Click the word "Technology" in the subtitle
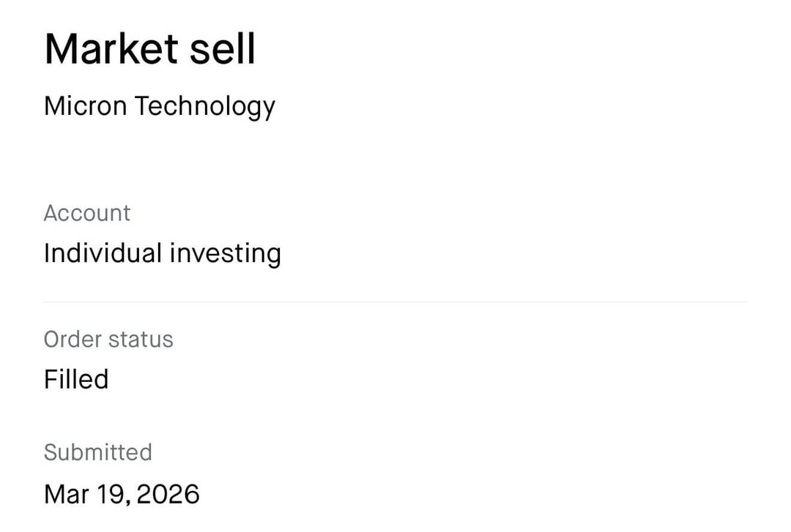791x532 pixels. 204,107
